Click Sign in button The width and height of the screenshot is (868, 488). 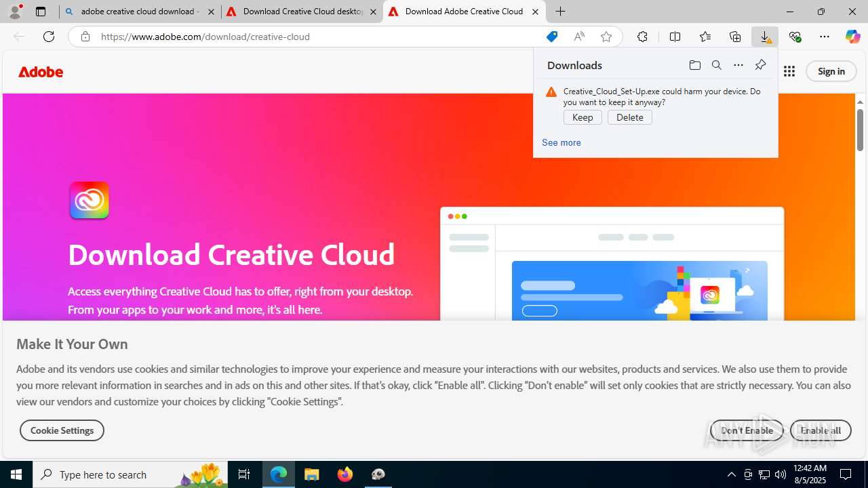pos(831,71)
